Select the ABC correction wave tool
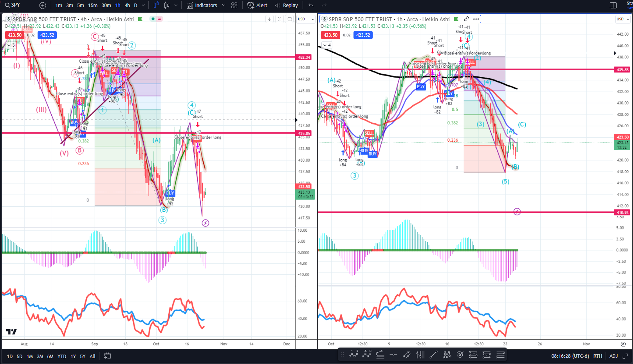Viewport: 633px width, 364px height. pyautogui.click(x=367, y=355)
